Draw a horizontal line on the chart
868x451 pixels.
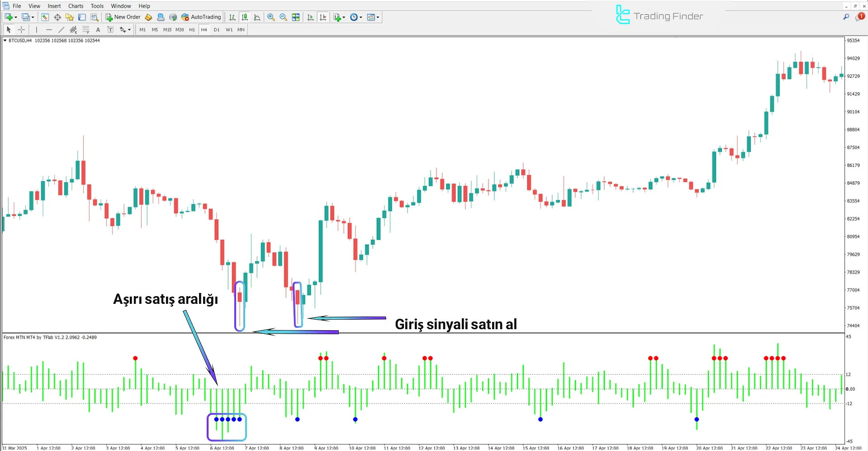pos(49,29)
